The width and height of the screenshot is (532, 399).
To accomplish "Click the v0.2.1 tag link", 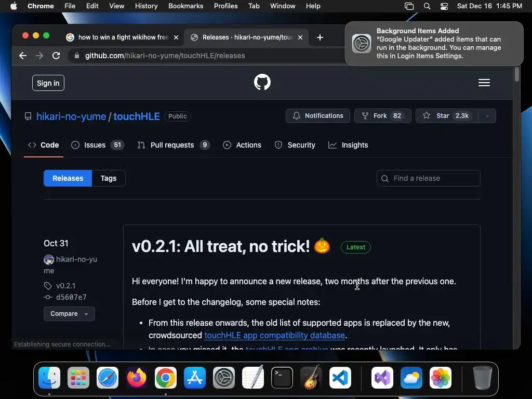I will 65,286.
